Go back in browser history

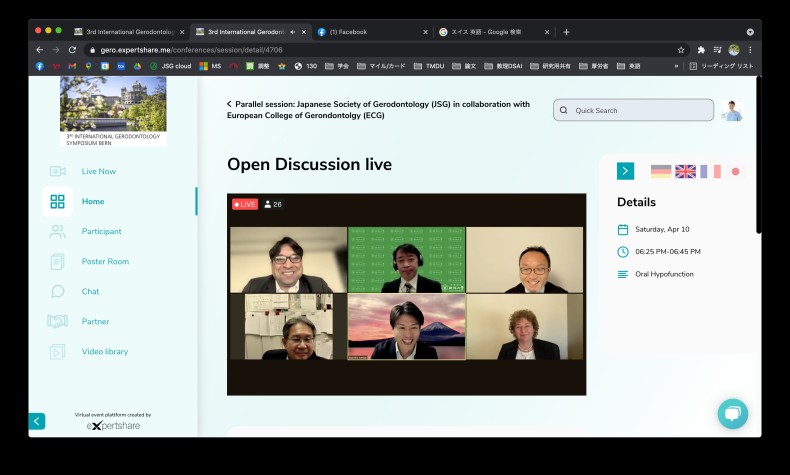[39, 50]
